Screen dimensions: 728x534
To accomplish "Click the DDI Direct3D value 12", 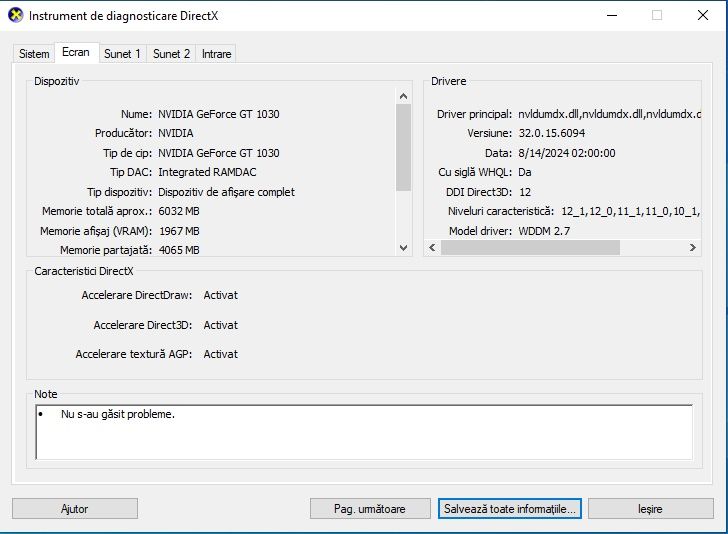I will click(525, 192).
